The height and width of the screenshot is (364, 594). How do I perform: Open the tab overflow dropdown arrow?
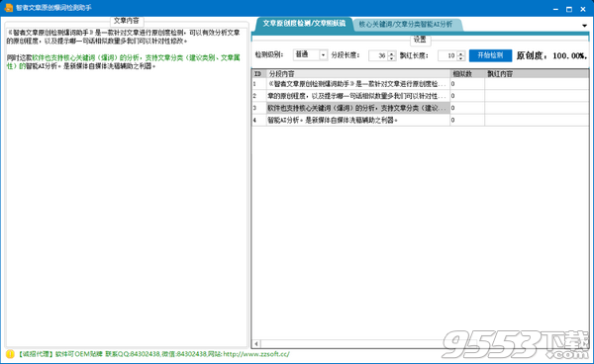click(x=584, y=26)
